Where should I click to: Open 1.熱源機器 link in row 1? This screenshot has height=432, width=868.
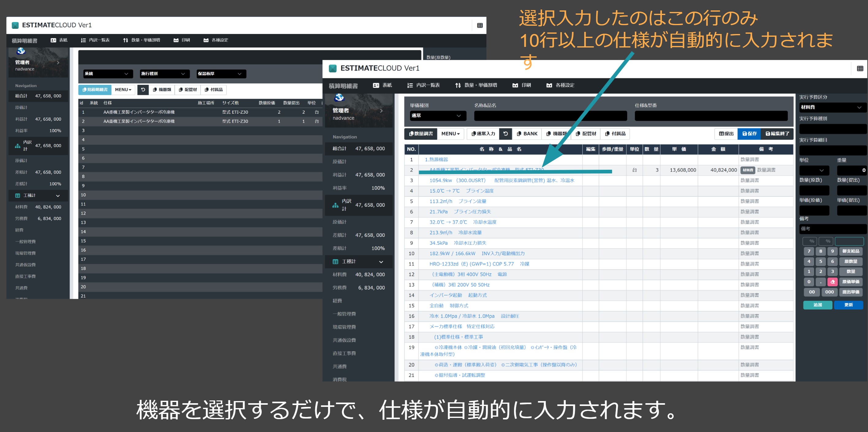436,160
